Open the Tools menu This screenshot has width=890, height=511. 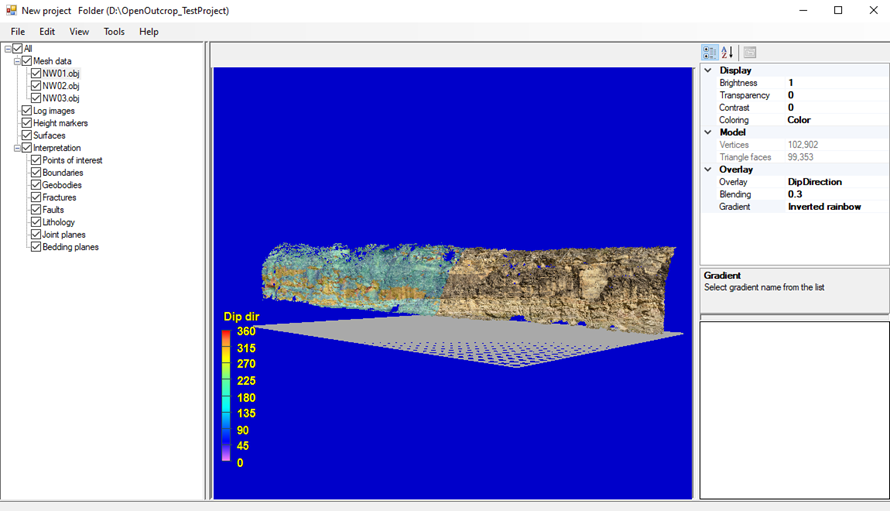click(114, 32)
